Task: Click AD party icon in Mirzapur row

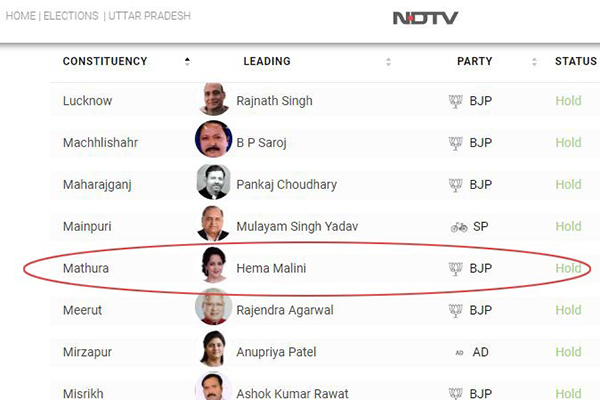Action: pyautogui.click(x=459, y=353)
